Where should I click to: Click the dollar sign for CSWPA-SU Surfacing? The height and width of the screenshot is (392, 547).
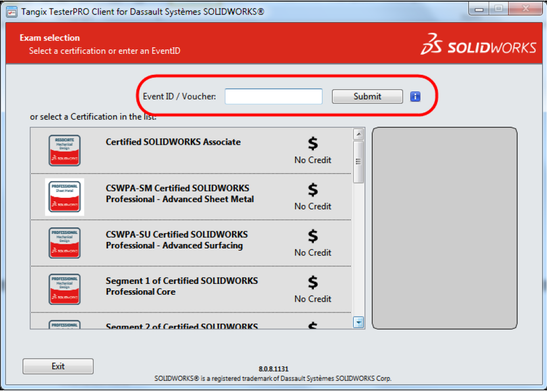(x=313, y=236)
